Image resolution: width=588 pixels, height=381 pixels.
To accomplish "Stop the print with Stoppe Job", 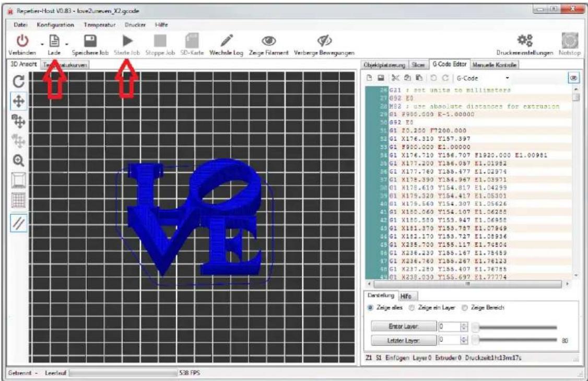I will (160, 45).
